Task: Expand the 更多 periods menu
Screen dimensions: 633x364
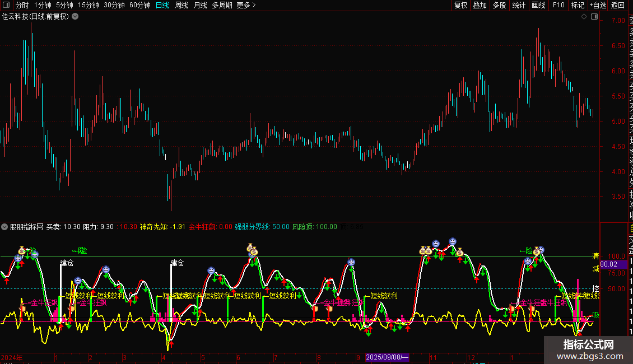Action: click(x=246, y=5)
